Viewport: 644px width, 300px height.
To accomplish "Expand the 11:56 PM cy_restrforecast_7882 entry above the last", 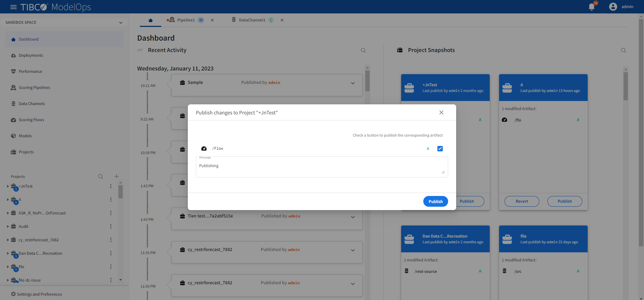I will [353, 250].
